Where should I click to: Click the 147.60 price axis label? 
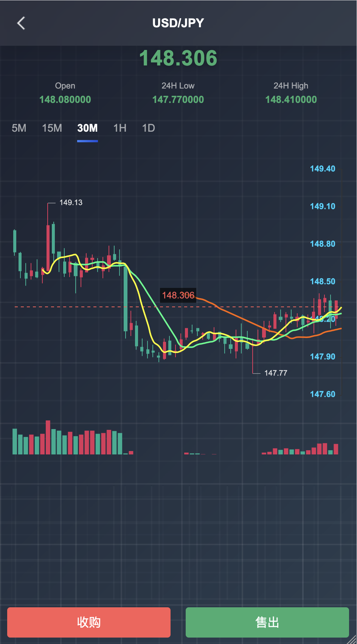[322, 394]
